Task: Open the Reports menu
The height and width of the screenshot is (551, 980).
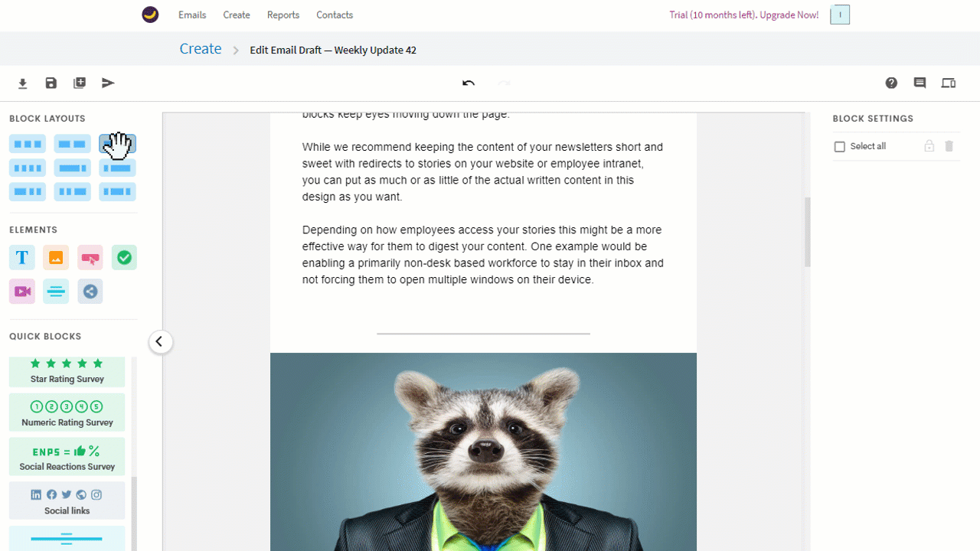Action: pyautogui.click(x=283, y=15)
